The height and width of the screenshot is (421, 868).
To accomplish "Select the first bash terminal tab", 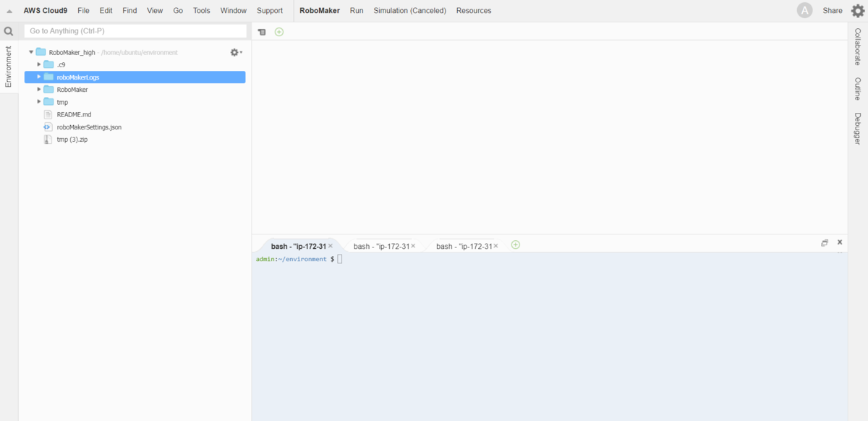I will (x=299, y=246).
